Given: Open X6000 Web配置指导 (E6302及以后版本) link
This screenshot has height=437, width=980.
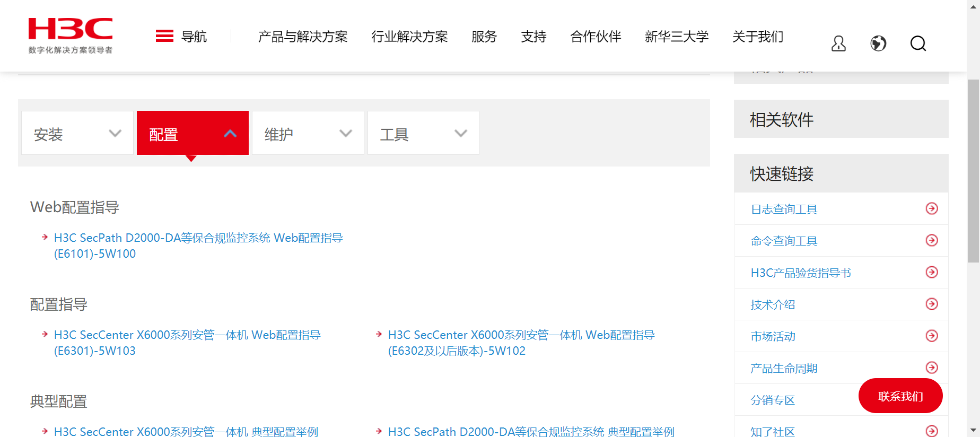Looking at the screenshot, I should (x=521, y=343).
